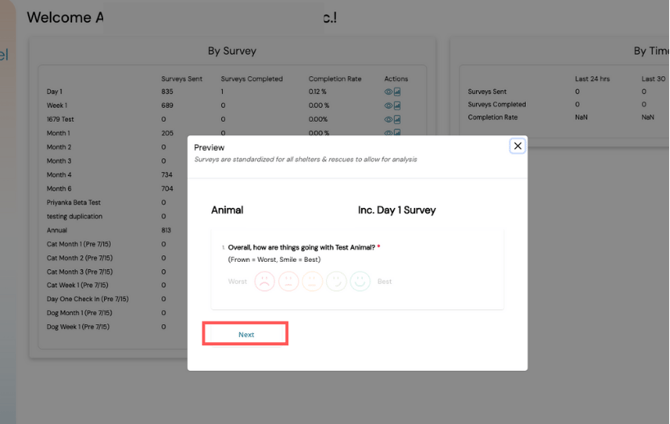Open the 1679 Test chart report icon
Viewport: 670px width, 424px height.
click(x=398, y=119)
